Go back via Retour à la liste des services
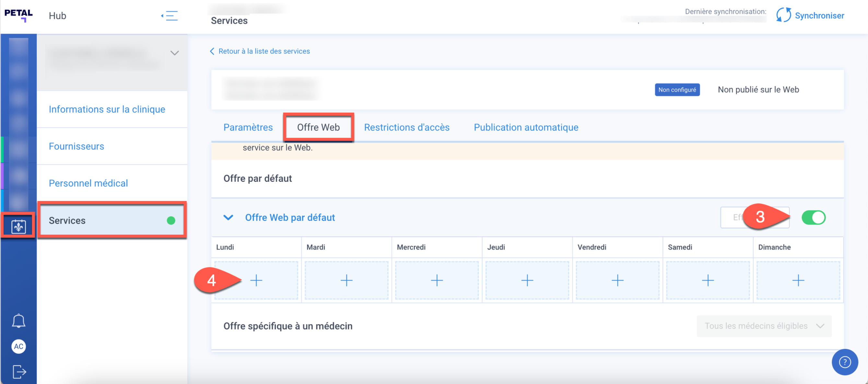Screen dimensions: 868x384 (260, 51)
